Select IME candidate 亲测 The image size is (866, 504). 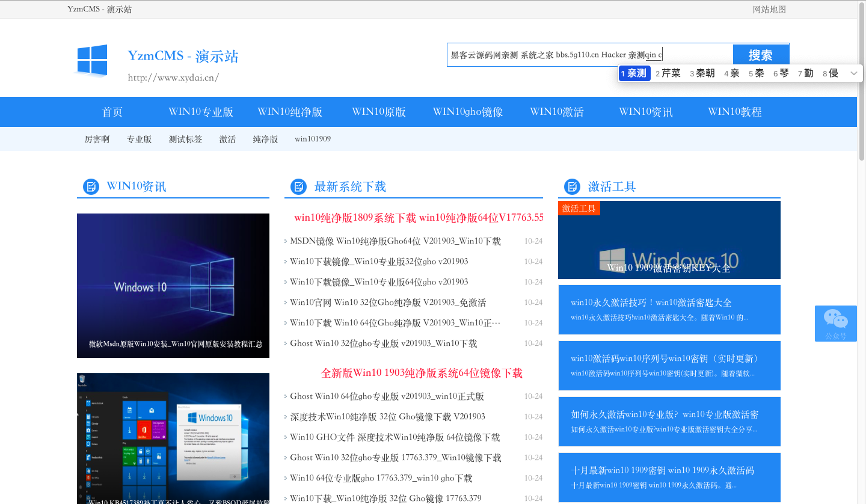point(634,73)
